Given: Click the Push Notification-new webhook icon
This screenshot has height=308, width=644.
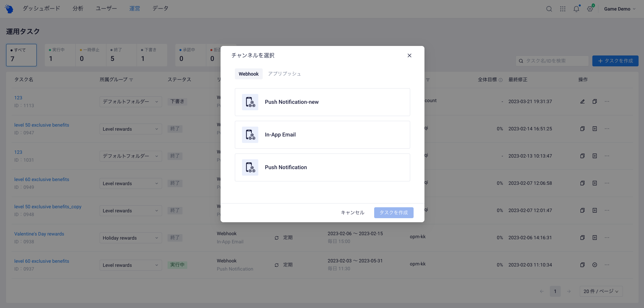Looking at the screenshot, I should pyautogui.click(x=250, y=102).
